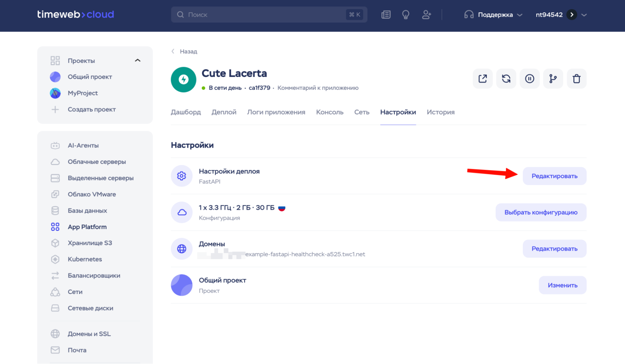This screenshot has height=364, width=625.
Task: Pause the app with pause icon
Action: [529, 79]
